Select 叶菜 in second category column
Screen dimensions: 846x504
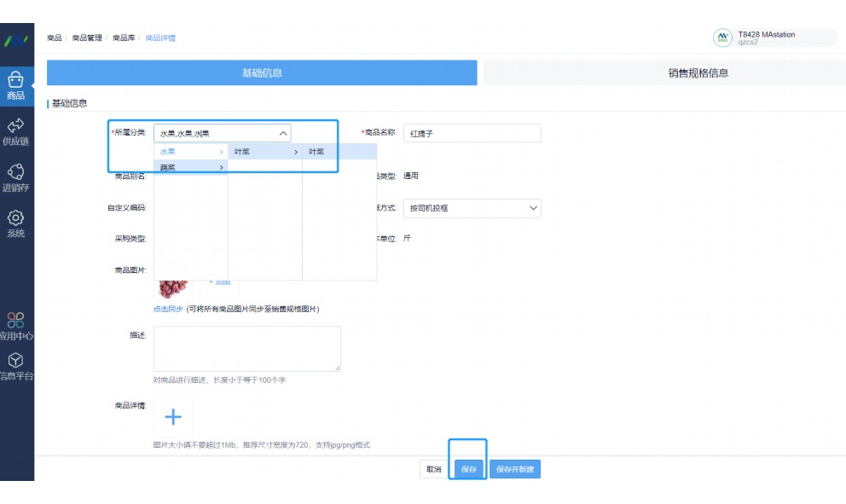pyautogui.click(x=265, y=152)
